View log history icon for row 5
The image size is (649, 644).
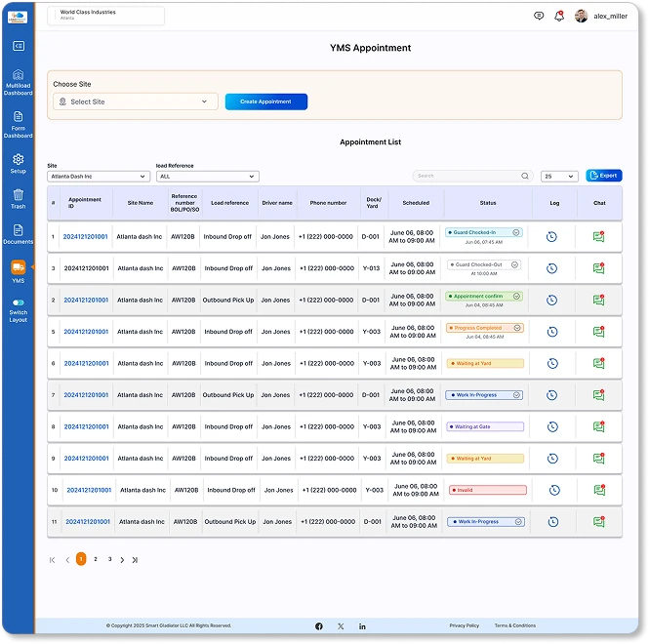pos(552,332)
